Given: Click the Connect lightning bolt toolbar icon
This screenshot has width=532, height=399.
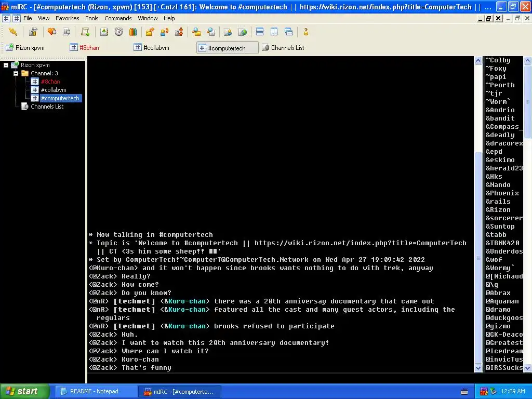Looking at the screenshot, I should (13, 32).
